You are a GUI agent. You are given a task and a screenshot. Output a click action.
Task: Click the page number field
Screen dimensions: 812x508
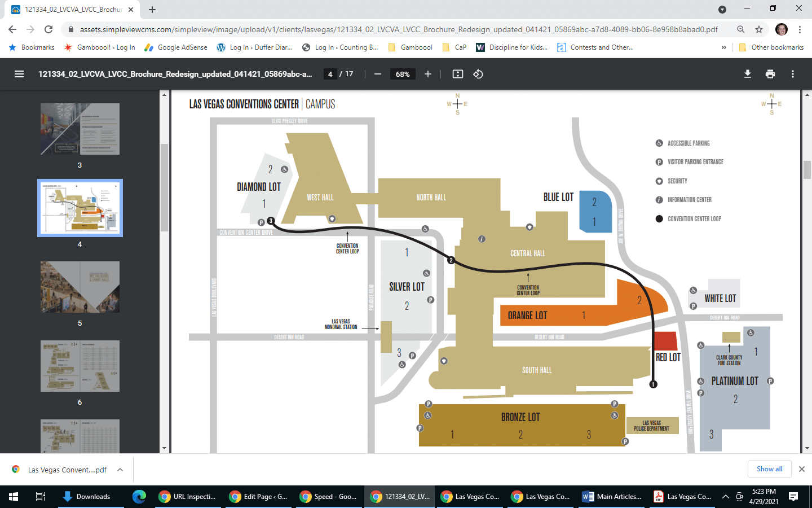click(x=330, y=74)
